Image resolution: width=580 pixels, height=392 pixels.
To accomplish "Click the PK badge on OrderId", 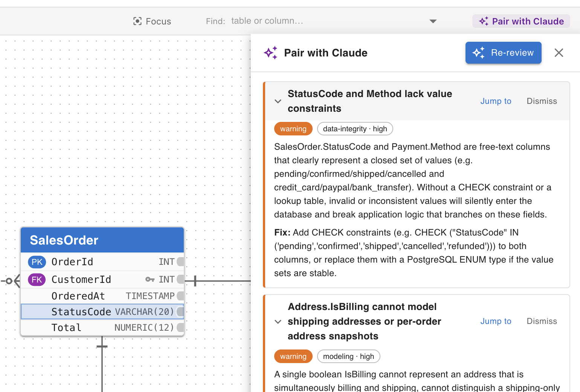I will [x=37, y=262].
